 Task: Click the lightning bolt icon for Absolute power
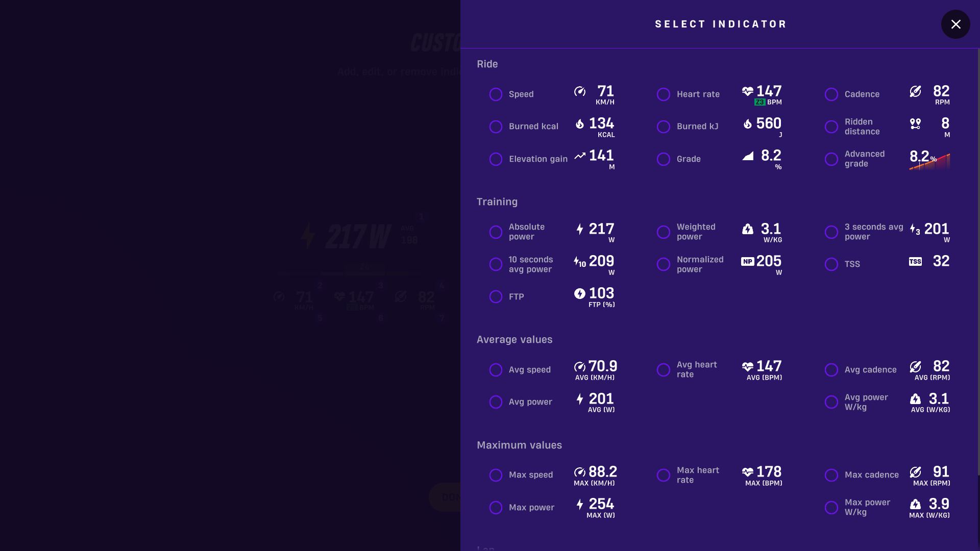coord(580,229)
